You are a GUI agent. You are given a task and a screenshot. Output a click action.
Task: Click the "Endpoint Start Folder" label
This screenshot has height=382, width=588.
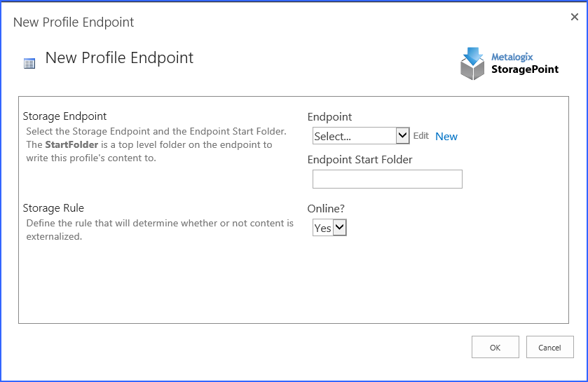pos(360,160)
